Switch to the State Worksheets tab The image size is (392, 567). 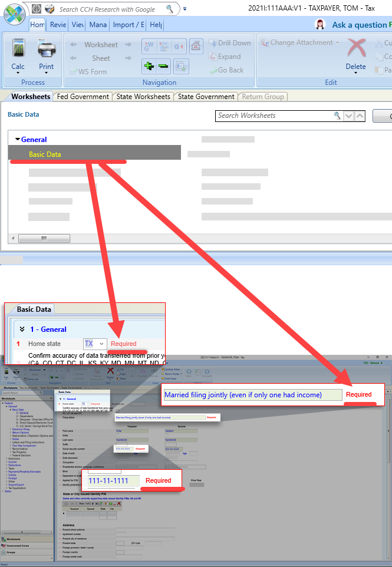(143, 97)
